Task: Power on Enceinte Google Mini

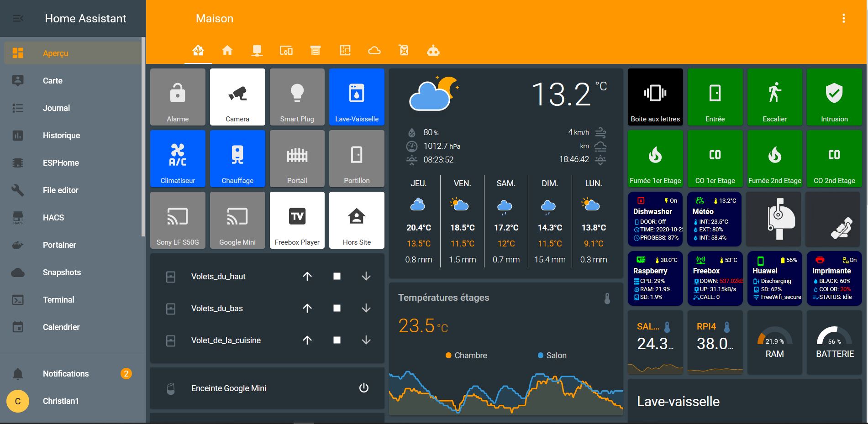Action: (x=363, y=388)
